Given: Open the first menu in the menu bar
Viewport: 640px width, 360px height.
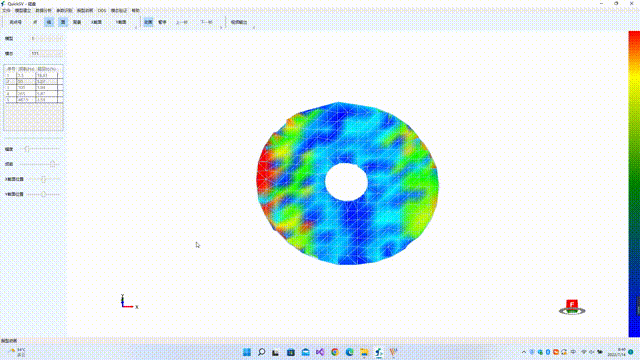Looking at the screenshot, I should click(x=6, y=10).
